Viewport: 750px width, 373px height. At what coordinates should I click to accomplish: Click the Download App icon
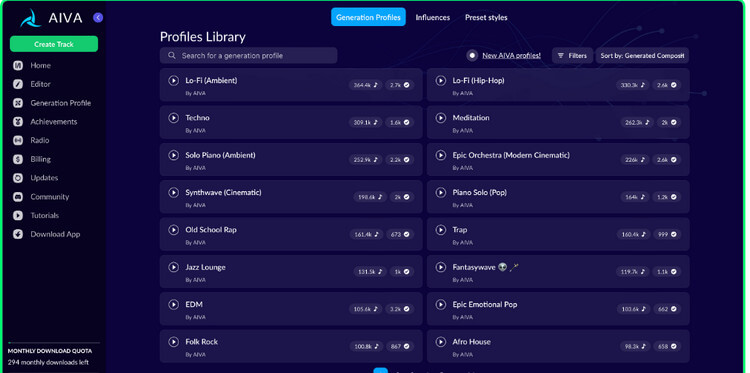(18, 234)
